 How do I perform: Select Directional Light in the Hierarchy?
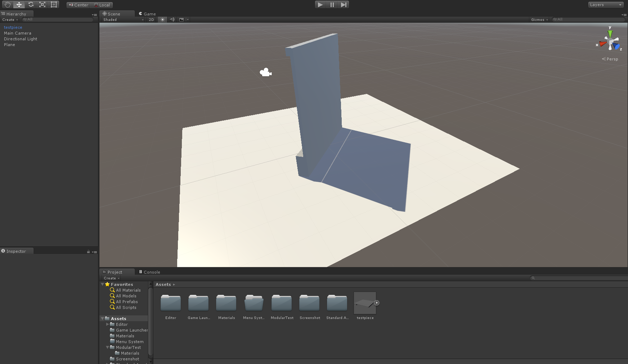coord(21,39)
